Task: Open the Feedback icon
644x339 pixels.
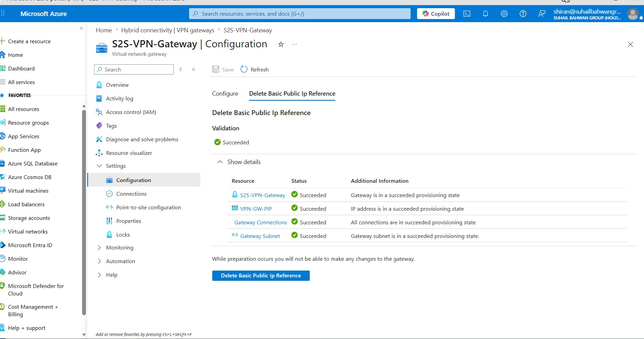Action: 542,14
